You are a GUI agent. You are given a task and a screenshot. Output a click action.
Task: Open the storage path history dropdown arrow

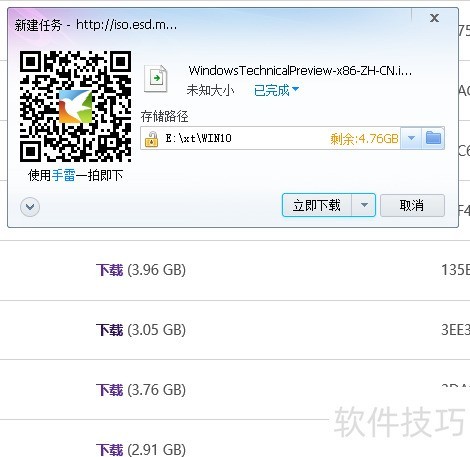(x=411, y=138)
